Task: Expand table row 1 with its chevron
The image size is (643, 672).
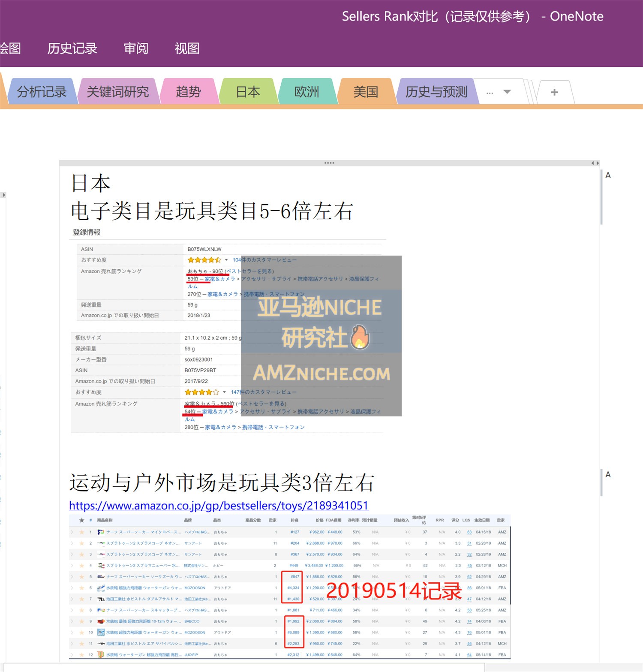Action: coord(72,532)
